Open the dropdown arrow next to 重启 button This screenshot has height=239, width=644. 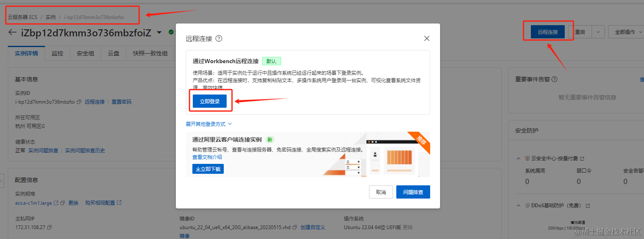click(598, 32)
